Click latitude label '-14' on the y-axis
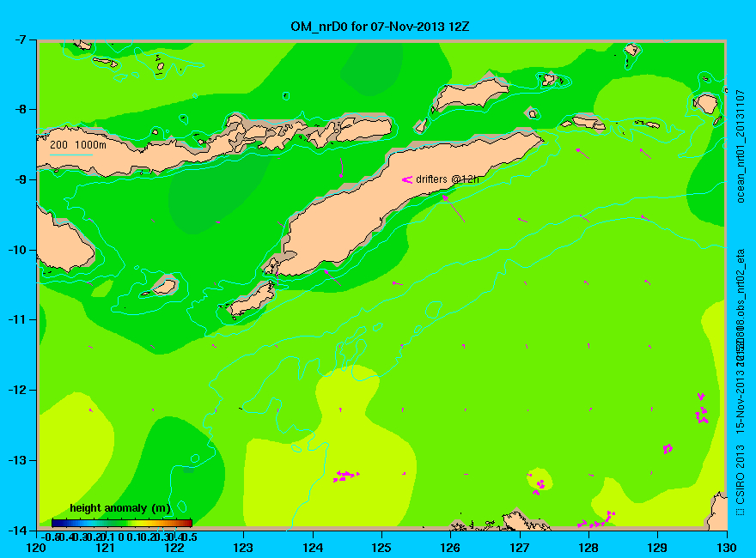Screen dimensions: 756x558 point(18,530)
